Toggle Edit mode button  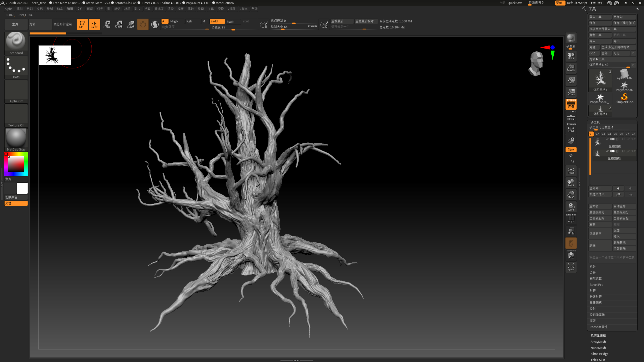pyautogui.click(x=82, y=24)
